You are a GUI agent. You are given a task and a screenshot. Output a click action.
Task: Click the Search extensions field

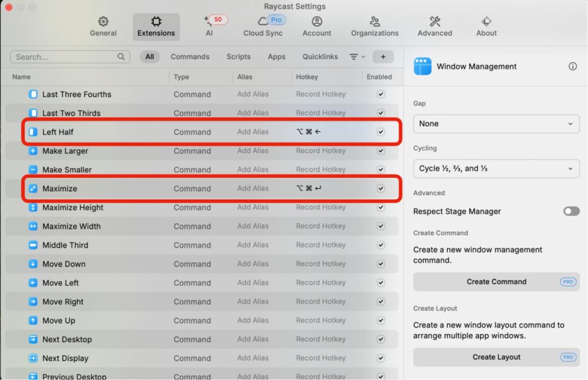click(66, 57)
